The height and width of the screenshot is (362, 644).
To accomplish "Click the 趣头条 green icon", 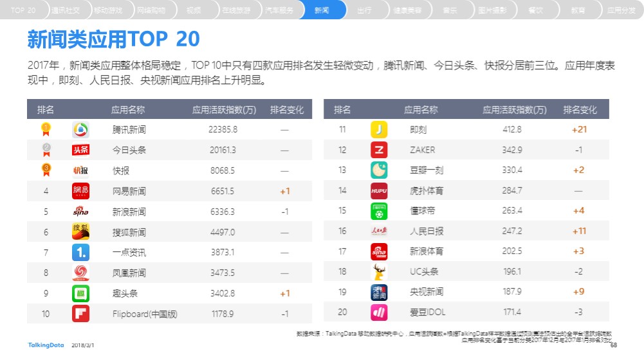I will pyautogui.click(x=80, y=293).
